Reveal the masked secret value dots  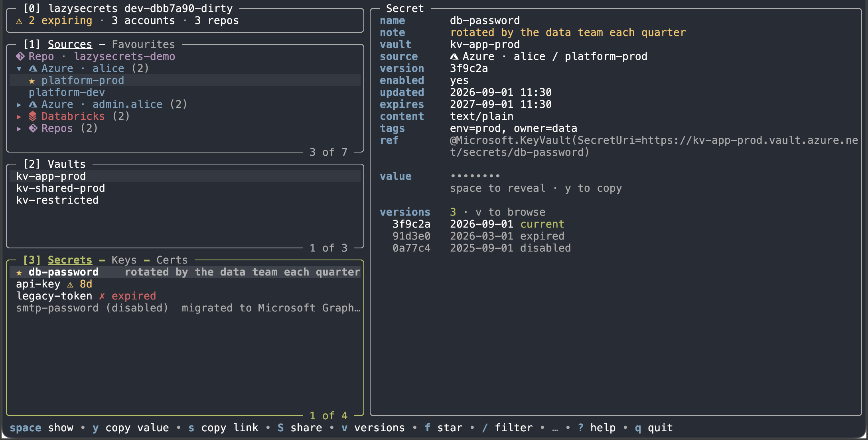click(x=475, y=176)
